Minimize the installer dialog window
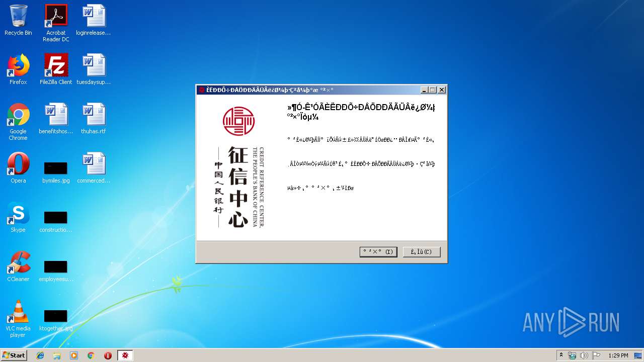The image size is (644, 362). 424,90
